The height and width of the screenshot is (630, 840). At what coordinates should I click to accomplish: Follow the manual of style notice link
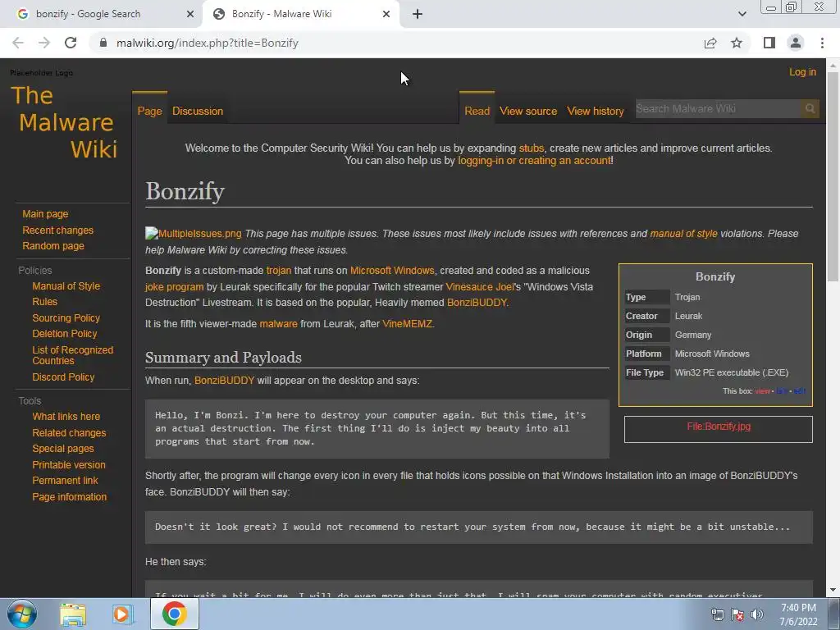coord(683,234)
